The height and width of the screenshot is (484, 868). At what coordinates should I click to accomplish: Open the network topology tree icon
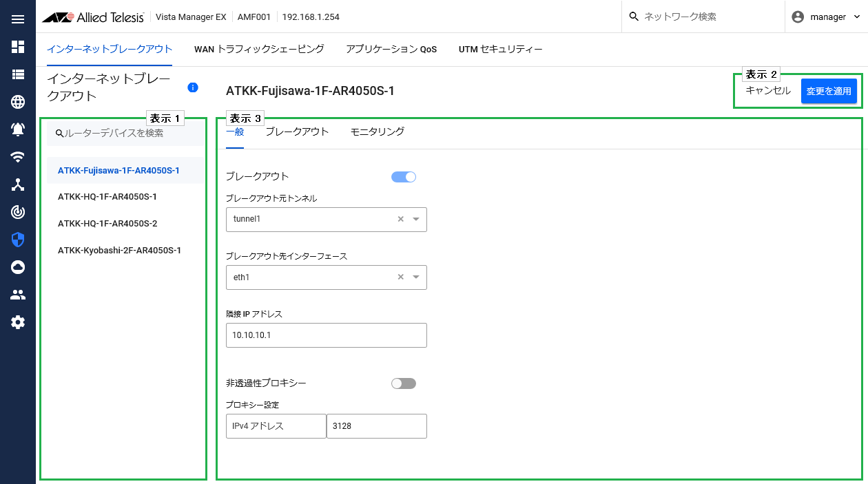(18, 185)
